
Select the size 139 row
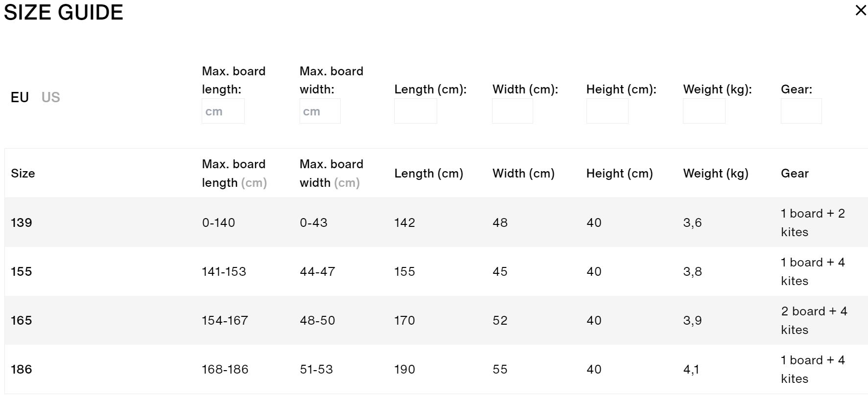[x=436, y=222]
